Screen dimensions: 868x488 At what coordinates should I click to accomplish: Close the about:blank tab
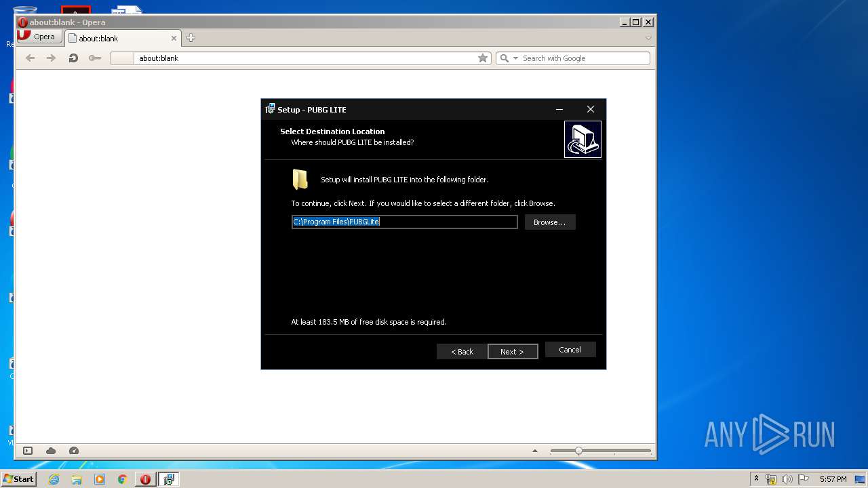point(174,39)
